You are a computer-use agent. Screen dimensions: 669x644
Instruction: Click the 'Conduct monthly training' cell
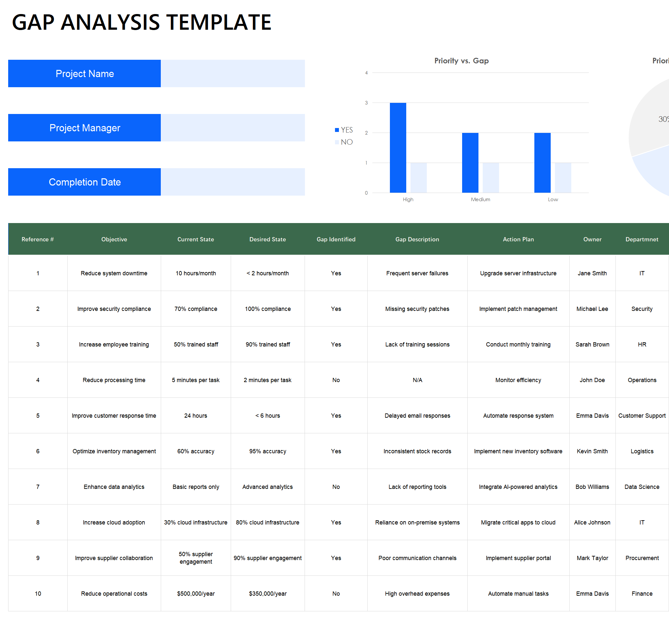518,344
